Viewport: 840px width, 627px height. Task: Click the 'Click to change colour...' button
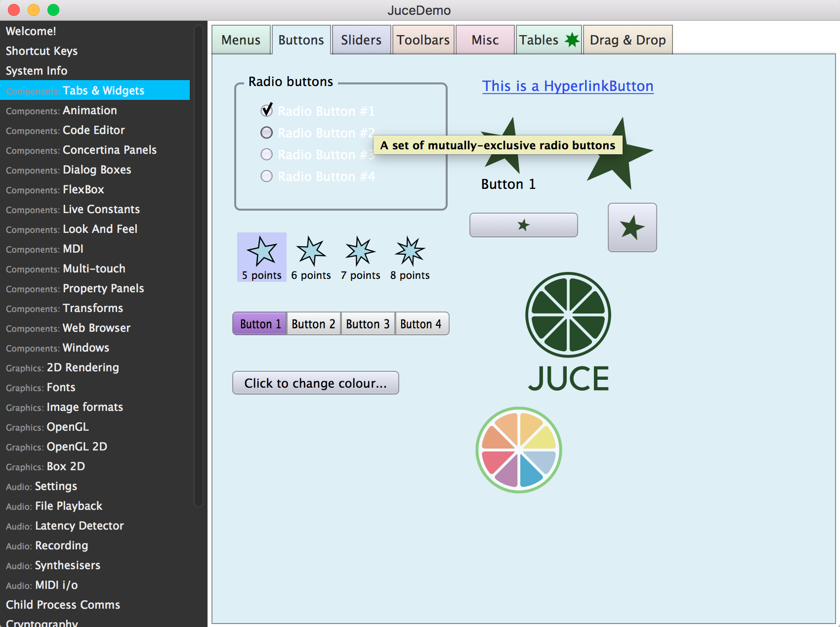316,383
